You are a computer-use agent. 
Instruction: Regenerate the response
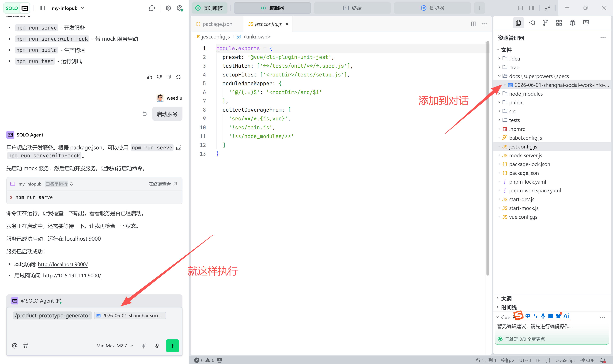point(178,77)
